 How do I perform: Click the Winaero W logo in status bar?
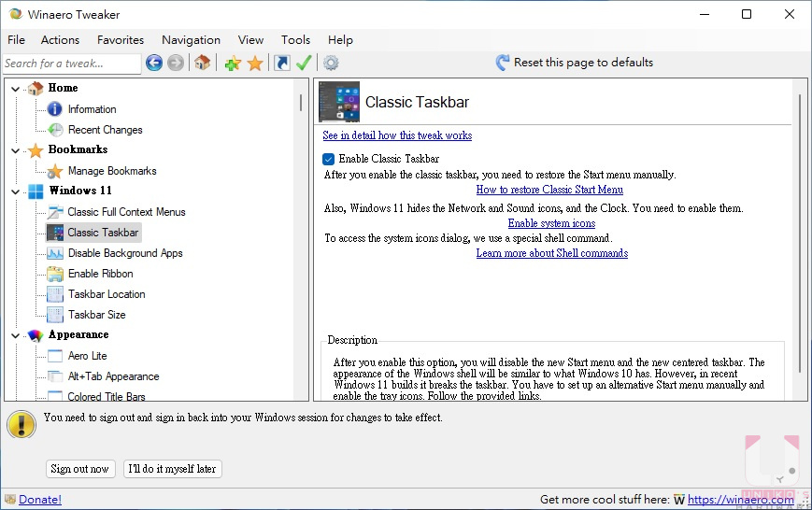pyautogui.click(x=679, y=500)
